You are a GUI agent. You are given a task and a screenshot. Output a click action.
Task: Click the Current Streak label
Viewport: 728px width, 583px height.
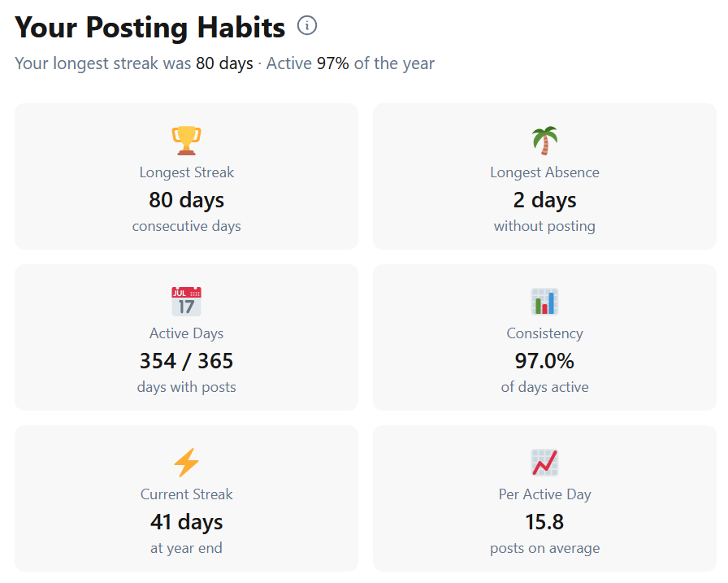[186, 494]
